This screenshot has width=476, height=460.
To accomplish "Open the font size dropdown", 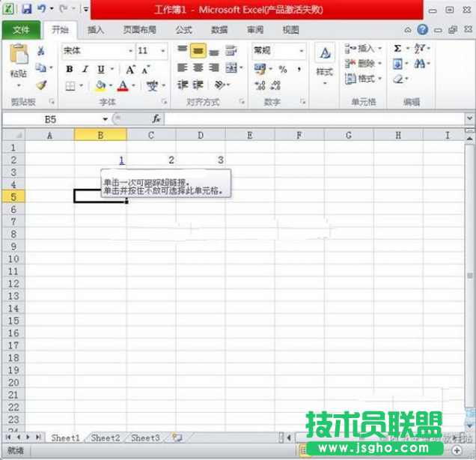I will tap(163, 51).
